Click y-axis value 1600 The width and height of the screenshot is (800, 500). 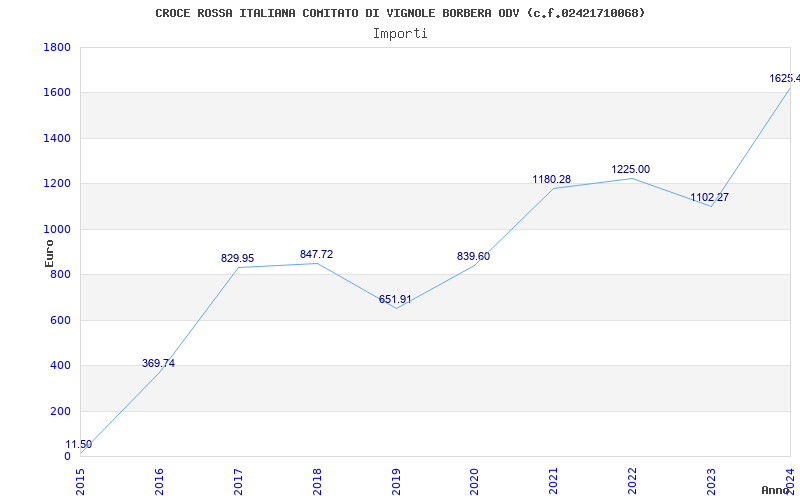point(57,93)
